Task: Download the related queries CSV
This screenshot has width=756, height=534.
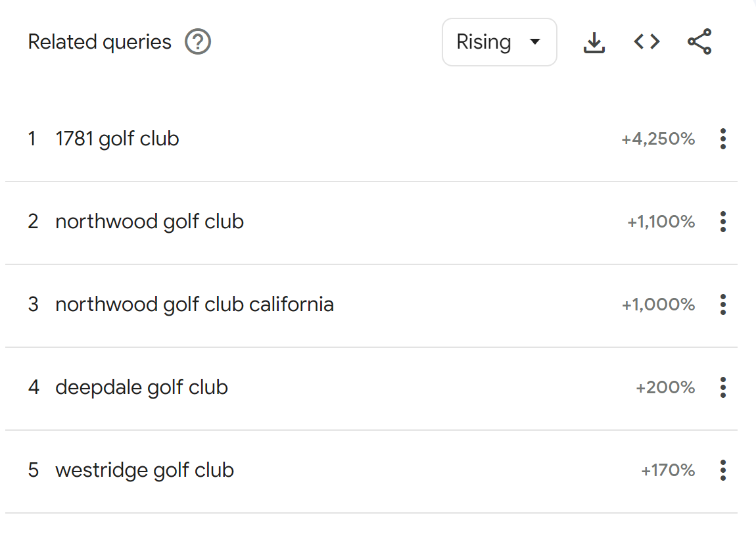Action: pos(594,43)
